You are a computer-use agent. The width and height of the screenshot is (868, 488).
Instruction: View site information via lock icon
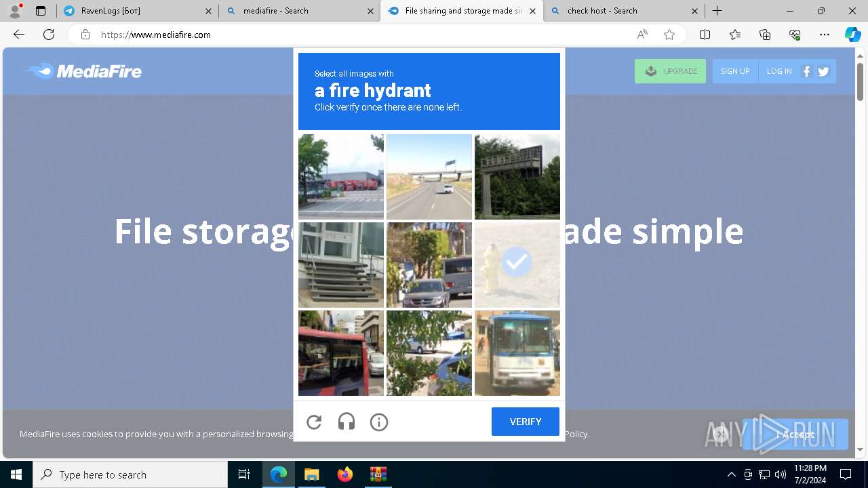(x=85, y=35)
